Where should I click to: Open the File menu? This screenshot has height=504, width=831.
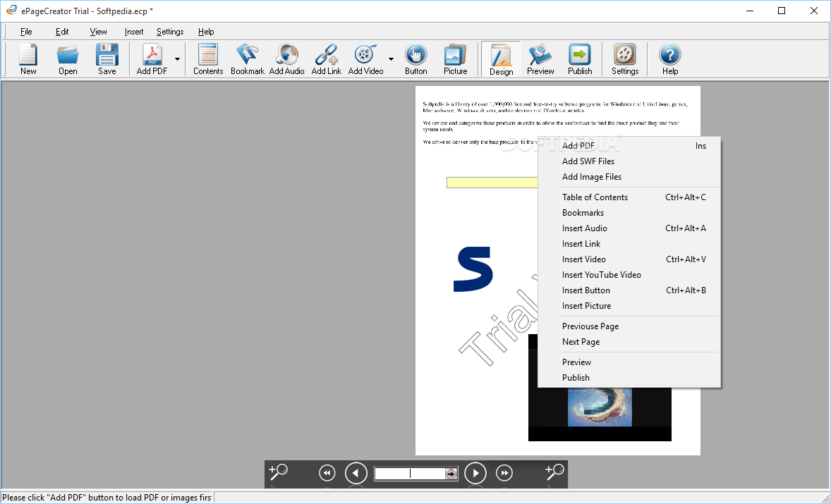pyautogui.click(x=26, y=32)
